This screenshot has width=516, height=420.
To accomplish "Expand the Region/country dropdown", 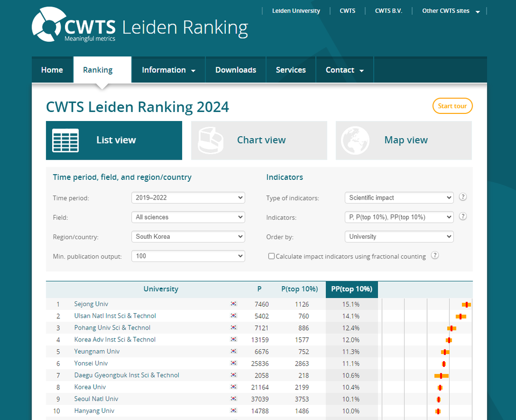I will click(x=188, y=236).
